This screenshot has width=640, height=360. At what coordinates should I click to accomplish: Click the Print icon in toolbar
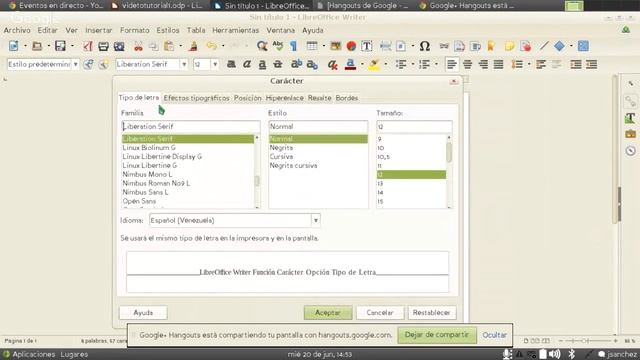[x=103, y=46]
